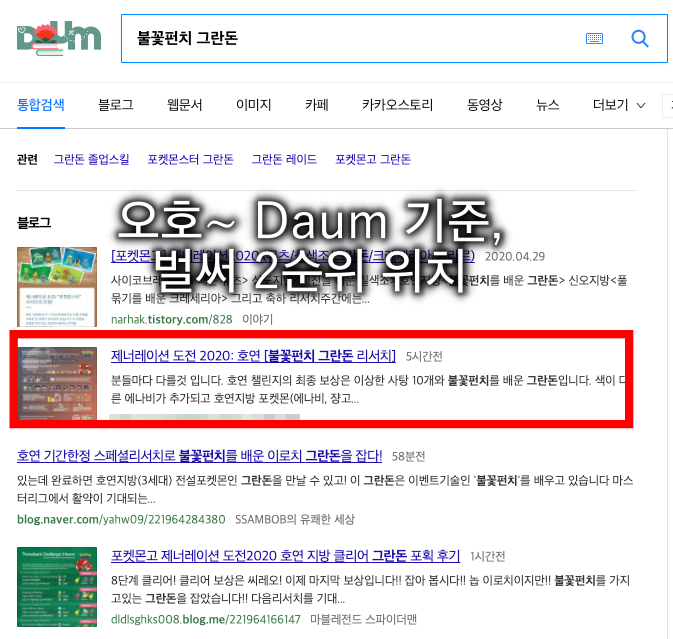This screenshot has height=639, width=673.
Task: Open the virtual keyboard icon
Action: 594,39
